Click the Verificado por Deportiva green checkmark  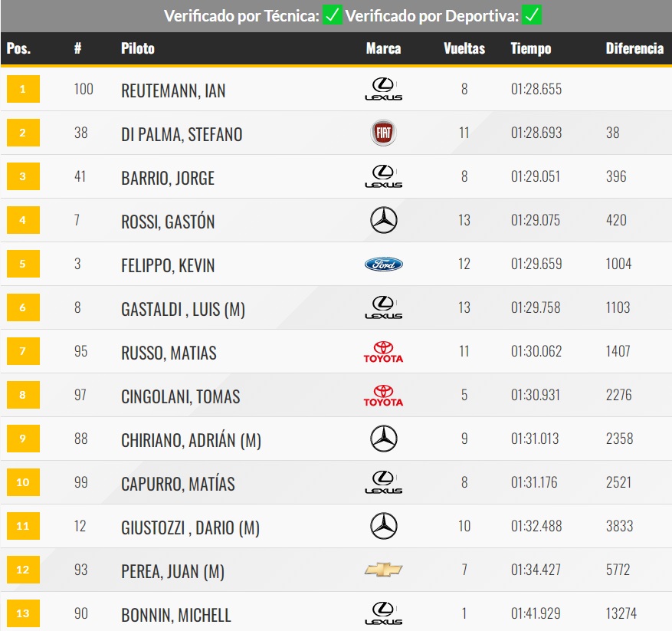[x=532, y=15]
